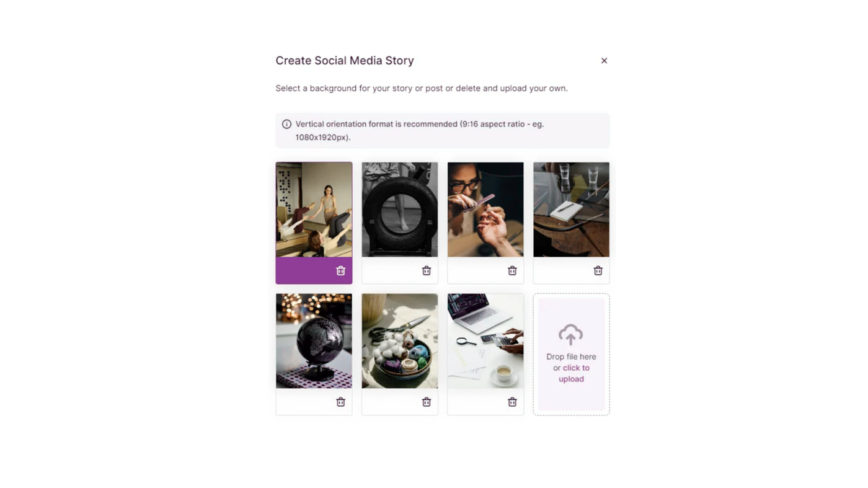
Task: Delete the woman with glasses image
Action: point(512,270)
